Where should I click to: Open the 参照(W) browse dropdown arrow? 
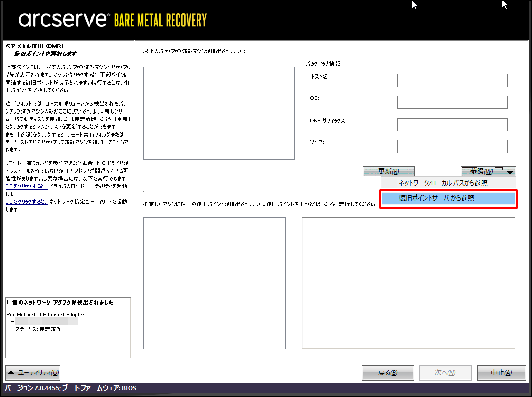coord(509,172)
